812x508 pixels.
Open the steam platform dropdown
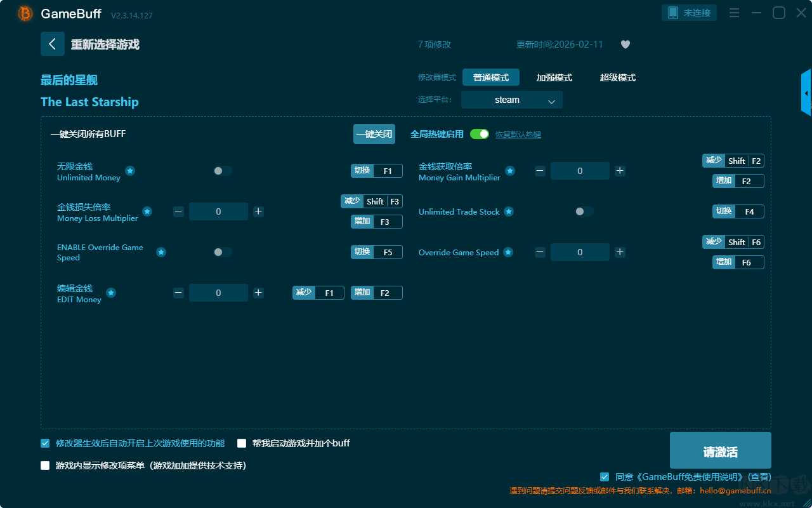click(x=512, y=100)
